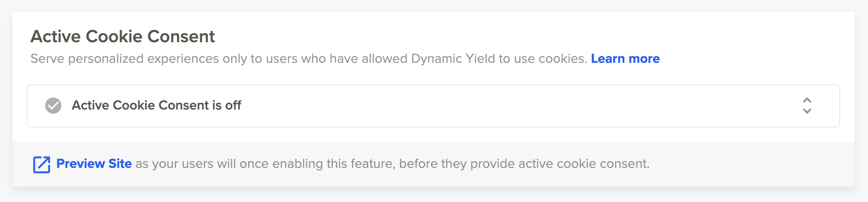The image size is (868, 202).
Task: Select the 'Active Cookie Consent is off' label
Action: click(156, 105)
